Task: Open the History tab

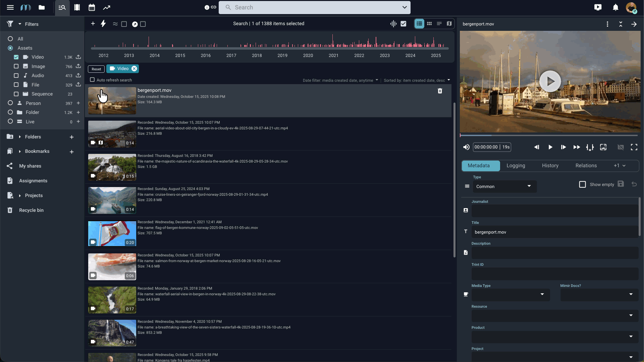Action: [550, 166]
